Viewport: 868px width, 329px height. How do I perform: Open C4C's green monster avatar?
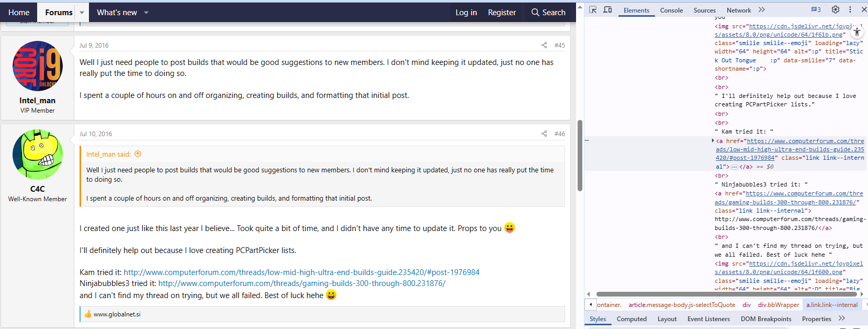tap(38, 155)
